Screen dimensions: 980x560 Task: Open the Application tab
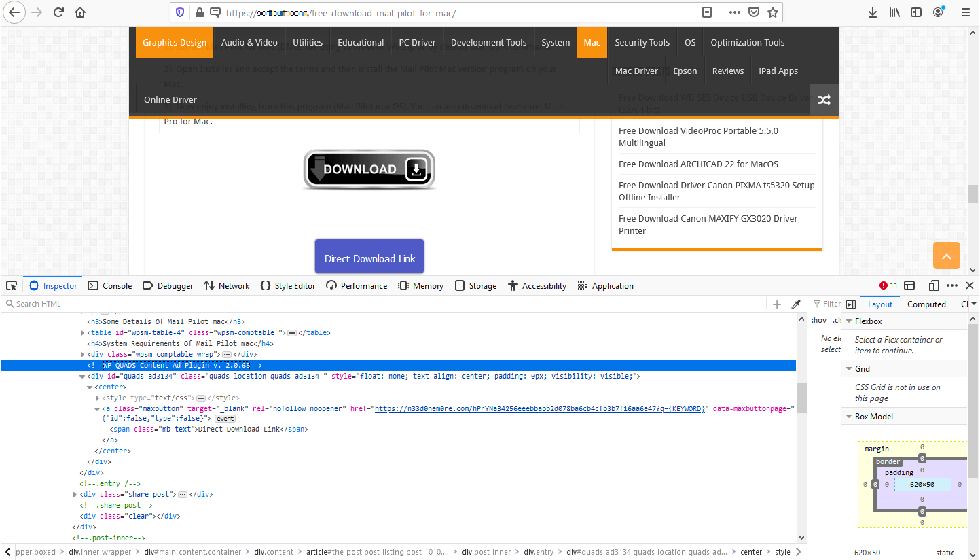click(x=605, y=286)
